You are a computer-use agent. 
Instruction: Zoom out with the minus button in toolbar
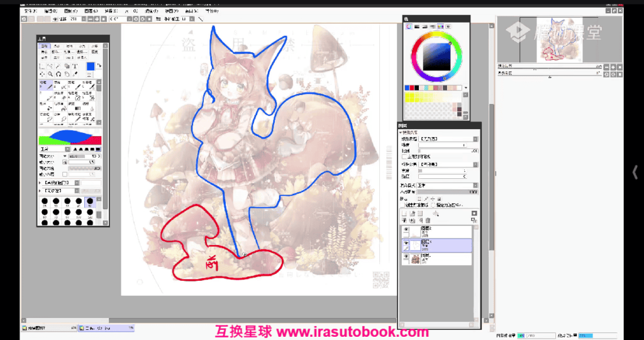pos(91,19)
